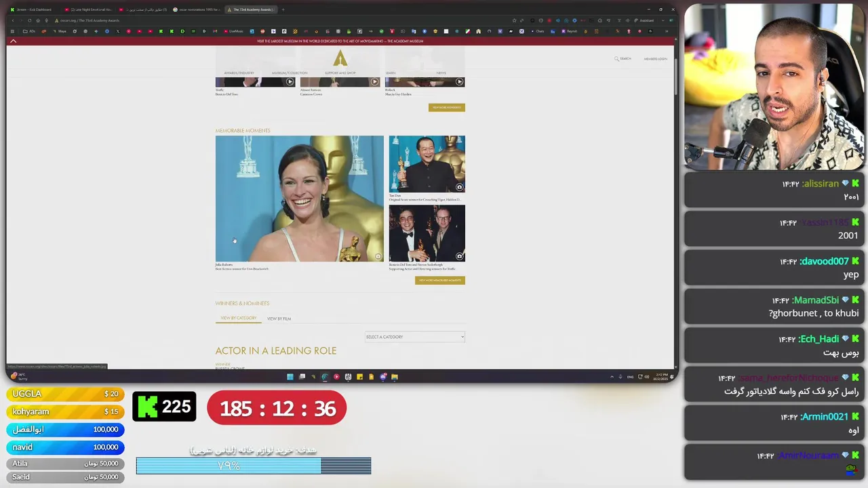Open X (Twitter) bookmark icon

117,31
